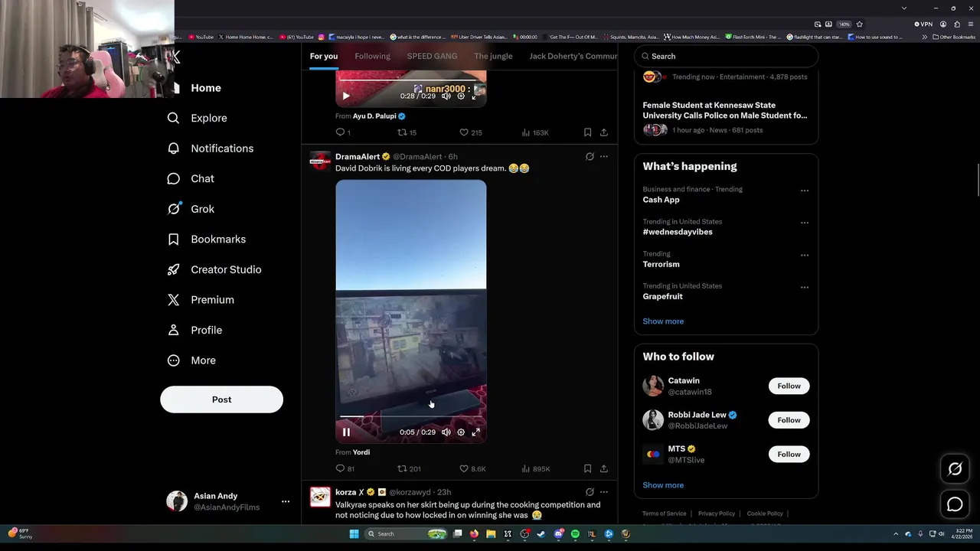
Task: Click Grok icon on korza post
Action: point(590,492)
